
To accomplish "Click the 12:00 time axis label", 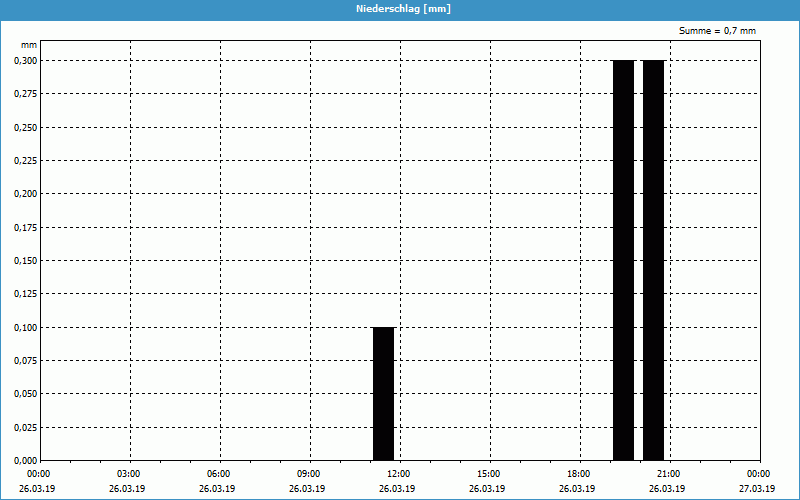I will [x=399, y=473].
